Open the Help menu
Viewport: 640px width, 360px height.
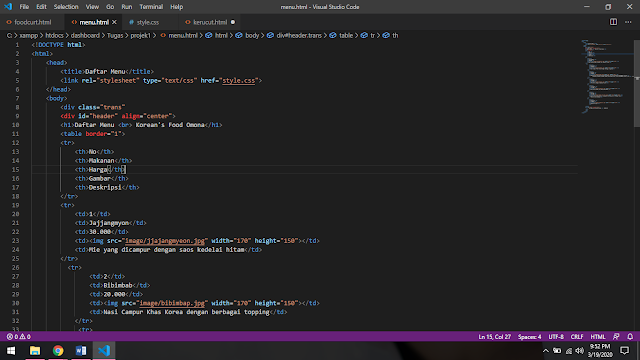click(176, 7)
